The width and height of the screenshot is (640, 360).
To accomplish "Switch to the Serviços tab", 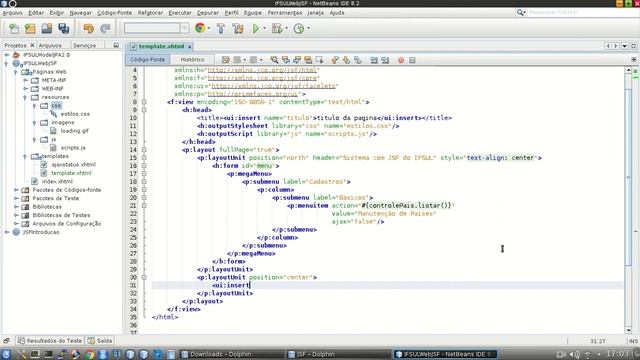I will (84, 45).
